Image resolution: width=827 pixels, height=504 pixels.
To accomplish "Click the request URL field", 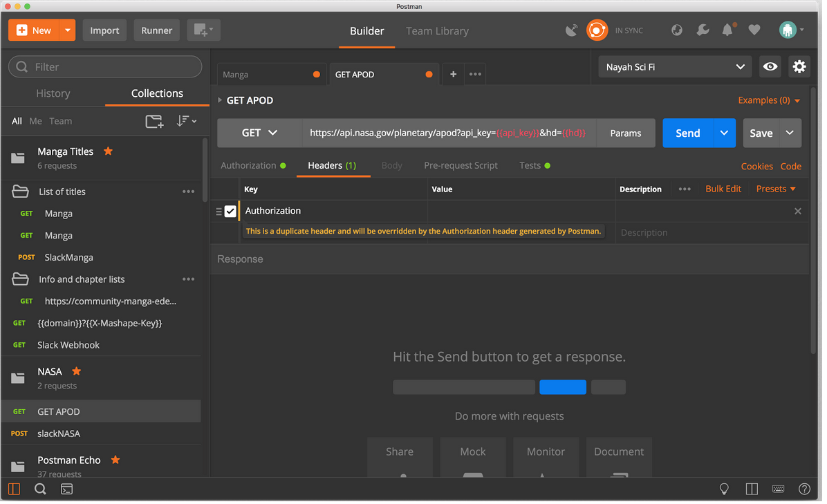I will (449, 133).
